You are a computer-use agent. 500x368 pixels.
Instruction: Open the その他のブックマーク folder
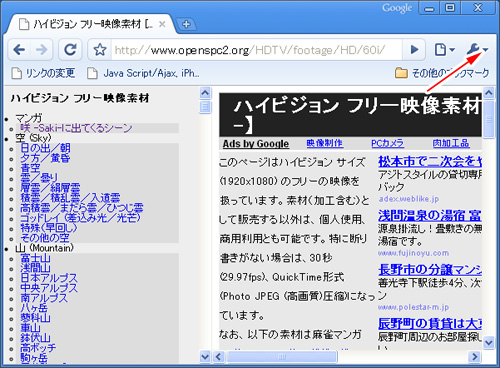click(442, 73)
